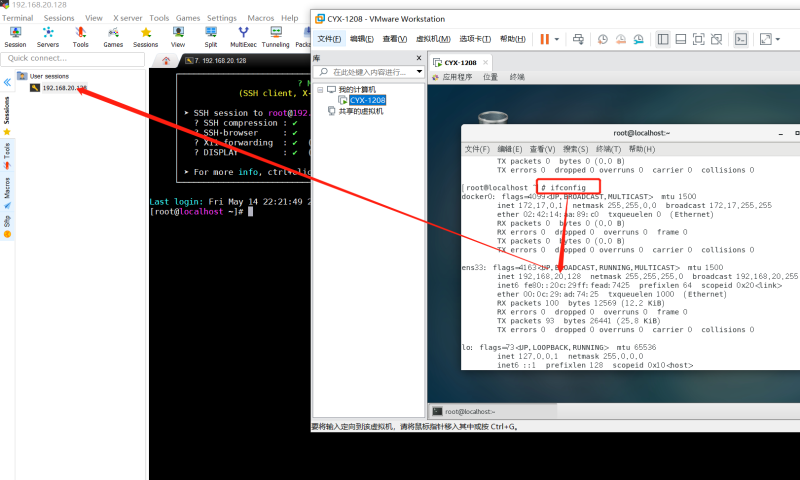The width and height of the screenshot is (800, 480).
Task: Select the 192.168.20.128 saved session
Action: pos(64,88)
